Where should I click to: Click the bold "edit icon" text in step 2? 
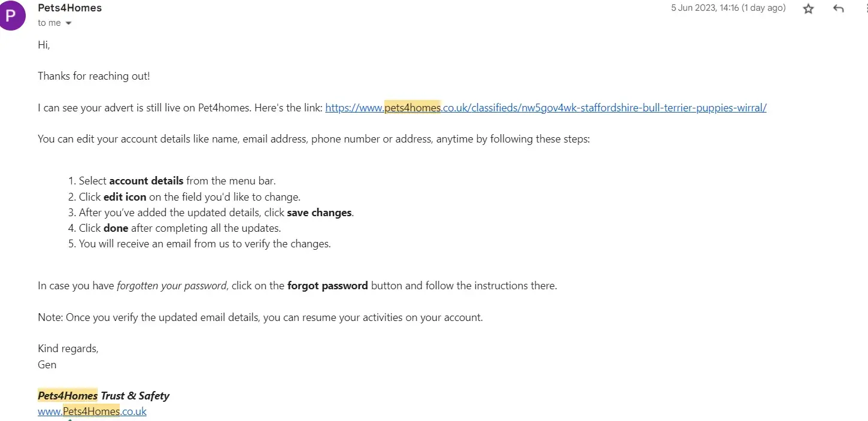(125, 196)
